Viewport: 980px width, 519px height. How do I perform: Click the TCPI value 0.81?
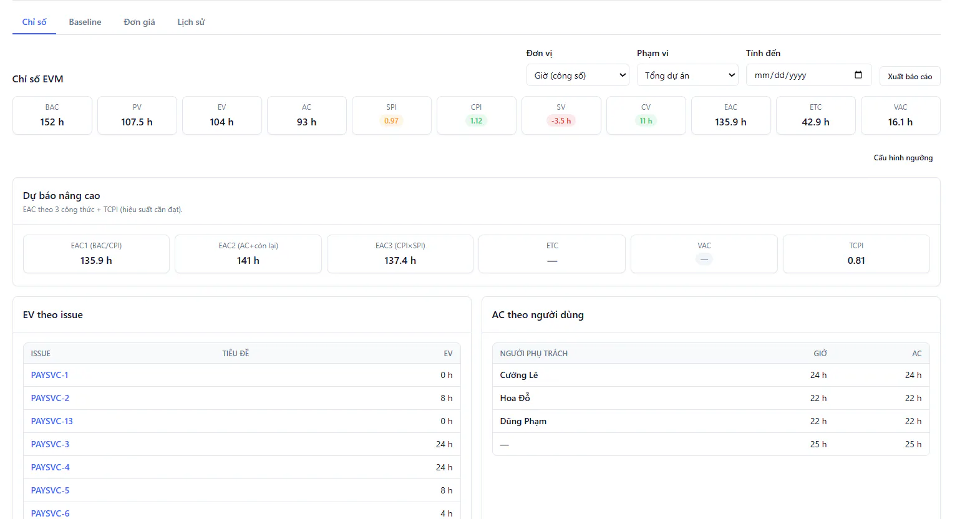point(856,261)
